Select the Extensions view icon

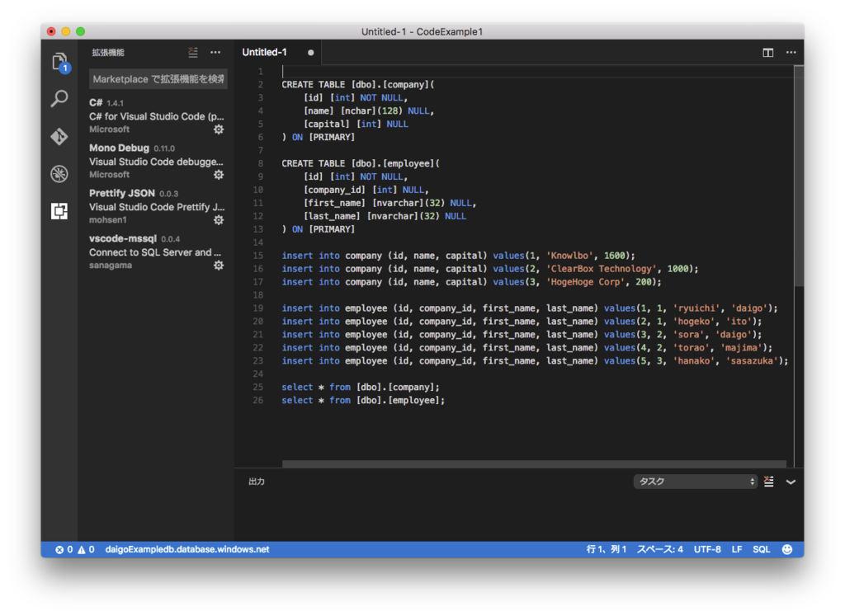[59, 210]
